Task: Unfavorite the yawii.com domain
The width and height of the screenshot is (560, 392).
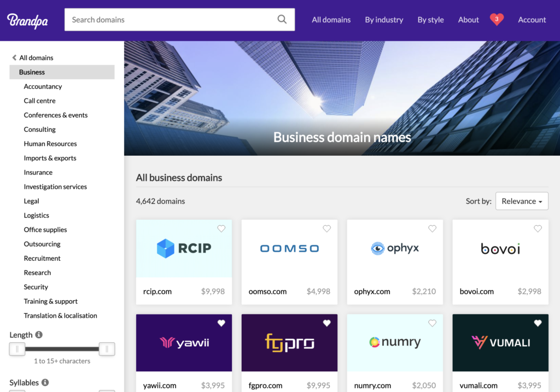Action: [221, 323]
